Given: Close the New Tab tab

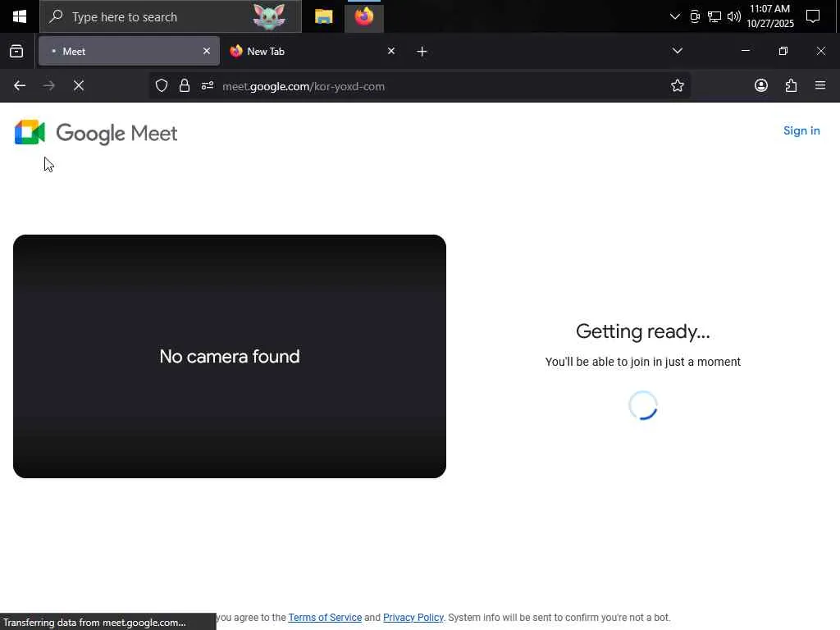Looking at the screenshot, I should pyautogui.click(x=391, y=51).
